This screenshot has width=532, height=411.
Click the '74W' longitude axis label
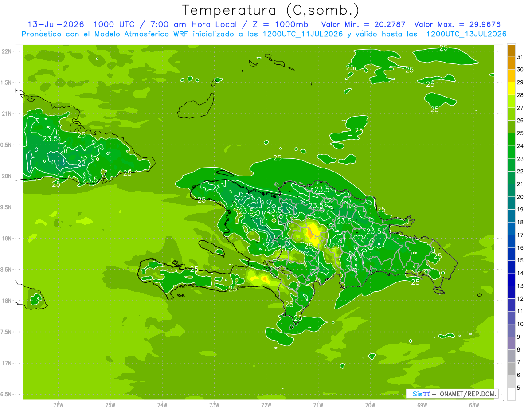coord(162,405)
